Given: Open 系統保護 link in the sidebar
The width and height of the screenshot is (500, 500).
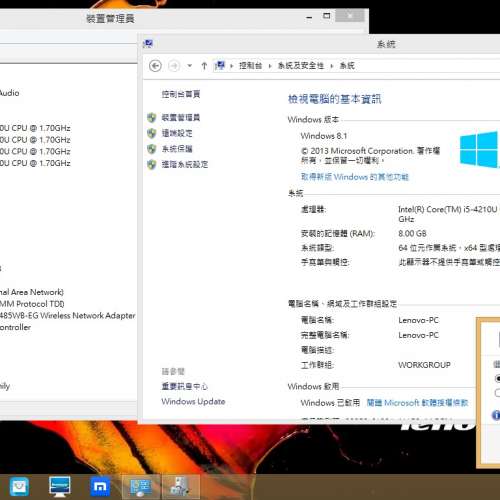Looking at the screenshot, I should [177, 149].
